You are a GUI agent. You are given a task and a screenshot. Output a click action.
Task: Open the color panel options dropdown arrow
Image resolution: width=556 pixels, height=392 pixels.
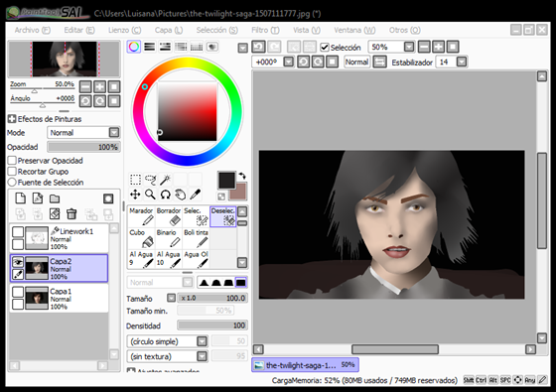[242, 48]
